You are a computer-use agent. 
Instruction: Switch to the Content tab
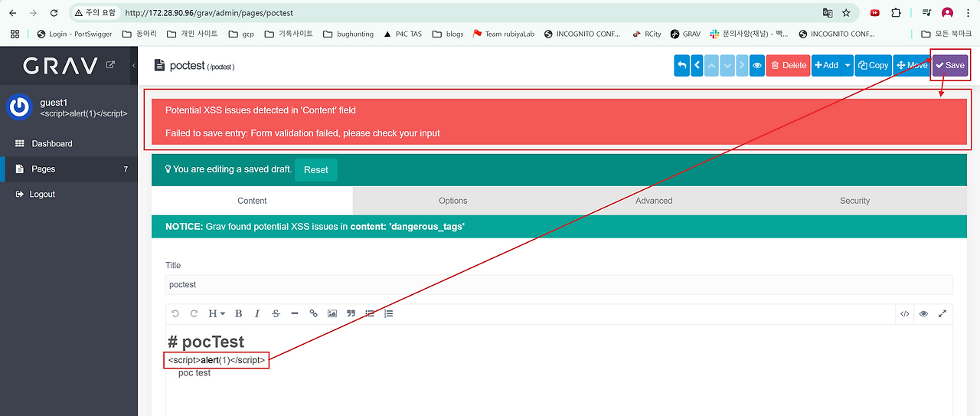click(252, 201)
